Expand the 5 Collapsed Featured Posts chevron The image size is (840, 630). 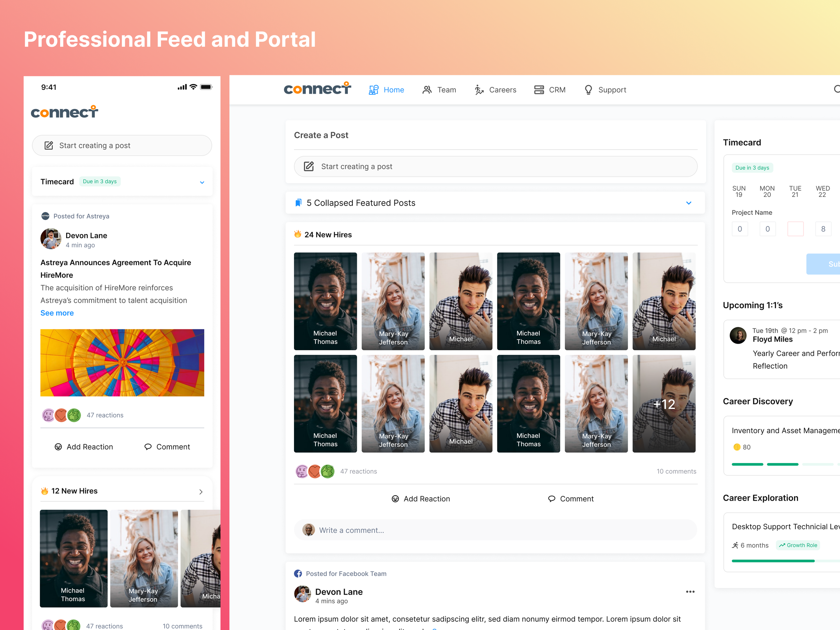coord(688,203)
